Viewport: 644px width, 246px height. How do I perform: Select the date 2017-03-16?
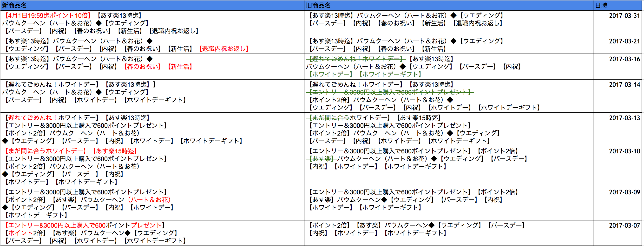pos(624,59)
